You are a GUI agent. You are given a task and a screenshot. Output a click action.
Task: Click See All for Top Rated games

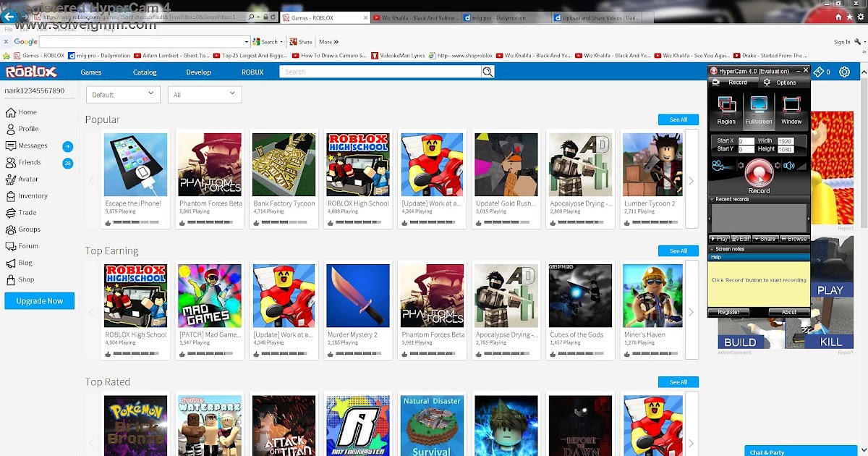click(678, 382)
